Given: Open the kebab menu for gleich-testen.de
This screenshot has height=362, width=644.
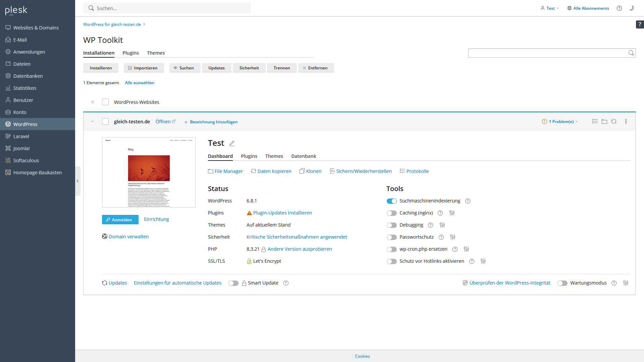Looking at the screenshot, I should pyautogui.click(x=626, y=121).
